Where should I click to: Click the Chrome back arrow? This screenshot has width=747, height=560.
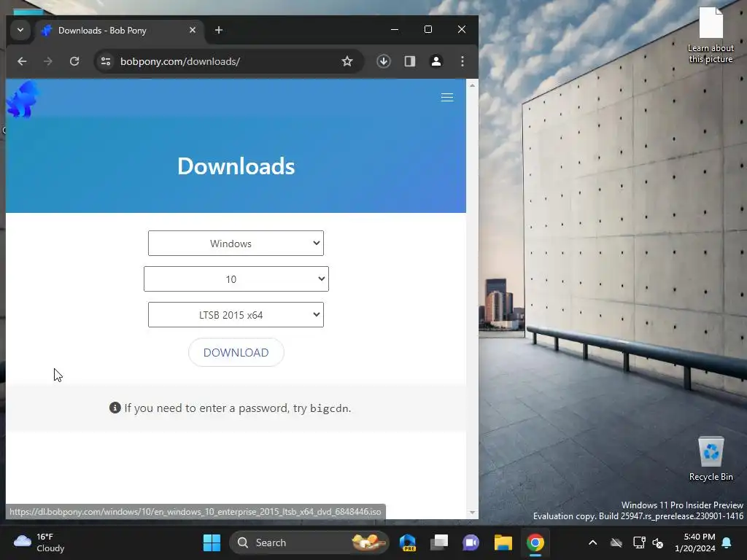[x=22, y=61]
